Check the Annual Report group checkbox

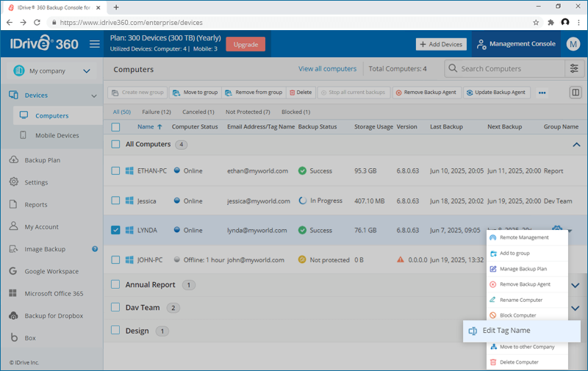115,284
